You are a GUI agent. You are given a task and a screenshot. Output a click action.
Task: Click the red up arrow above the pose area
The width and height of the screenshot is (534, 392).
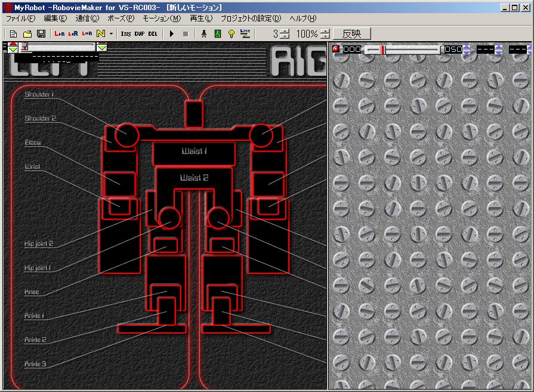pyautogui.click(x=13, y=45)
